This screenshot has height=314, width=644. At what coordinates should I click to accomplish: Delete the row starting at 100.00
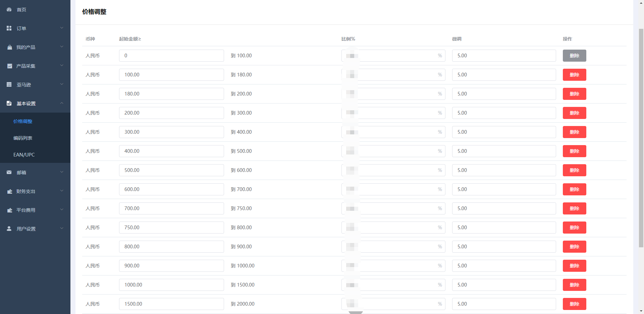click(x=574, y=75)
